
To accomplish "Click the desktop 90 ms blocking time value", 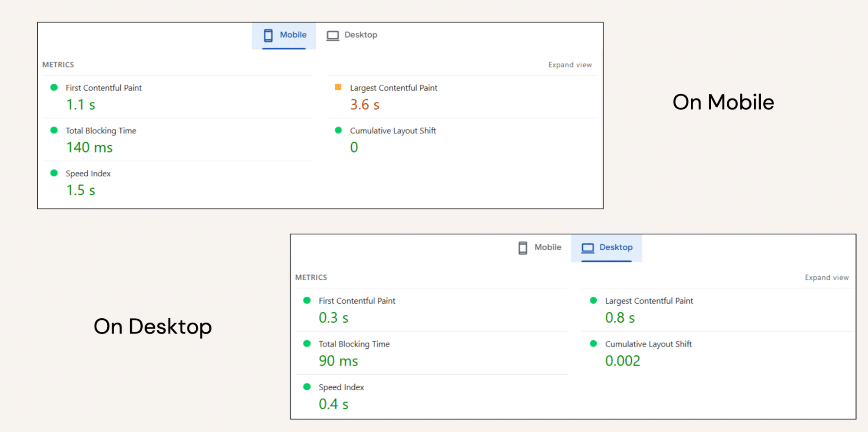I will pos(338,361).
